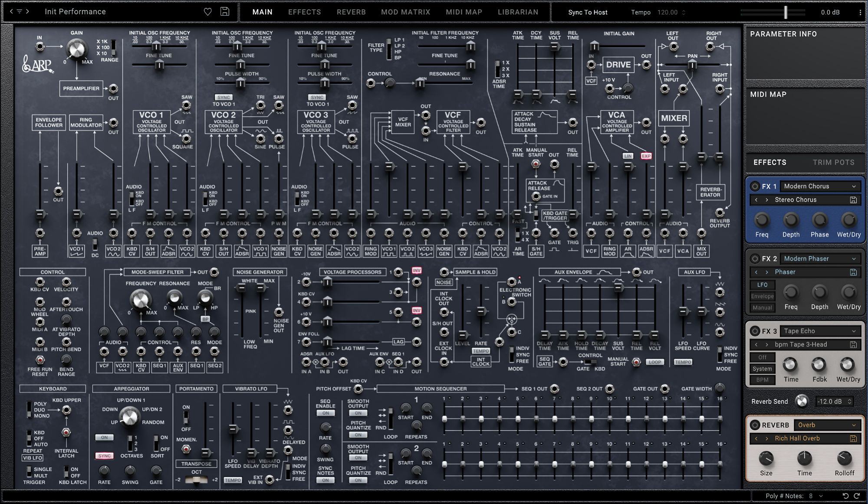The width and height of the screenshot is (868, 504).
Task: Expand the Poly notes count dropdown
Action: click(821, 496)
